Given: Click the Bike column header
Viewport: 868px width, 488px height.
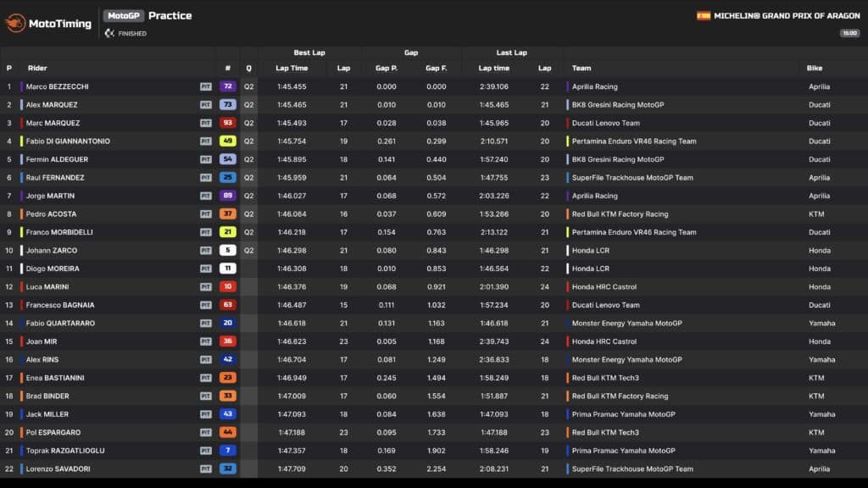Looking at the screenshot, I should pos(815,68).
